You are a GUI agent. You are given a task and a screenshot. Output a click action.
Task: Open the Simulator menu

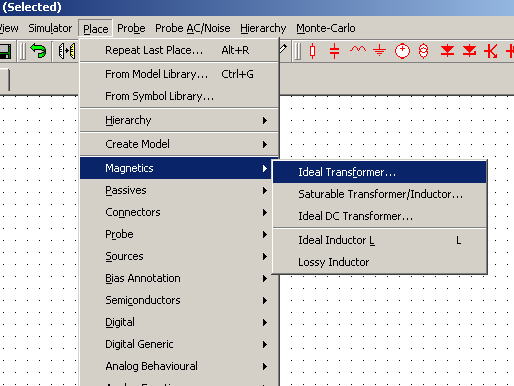pos(50,28)
